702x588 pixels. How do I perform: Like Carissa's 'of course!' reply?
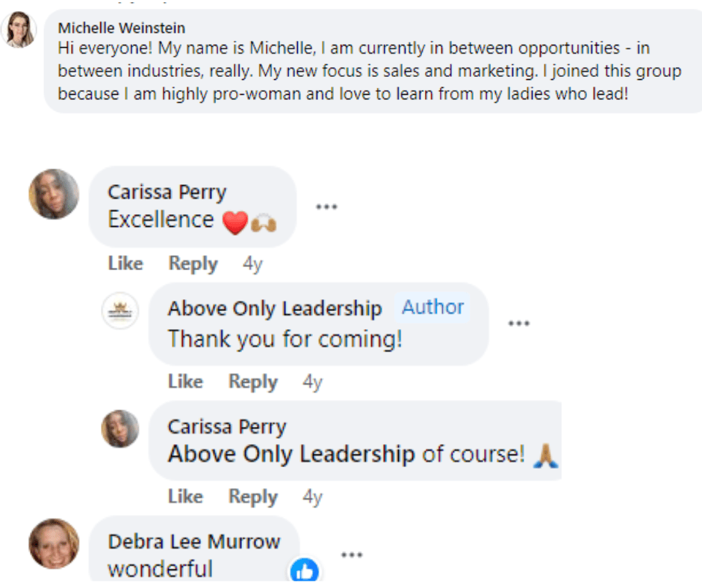coord(185,497)
